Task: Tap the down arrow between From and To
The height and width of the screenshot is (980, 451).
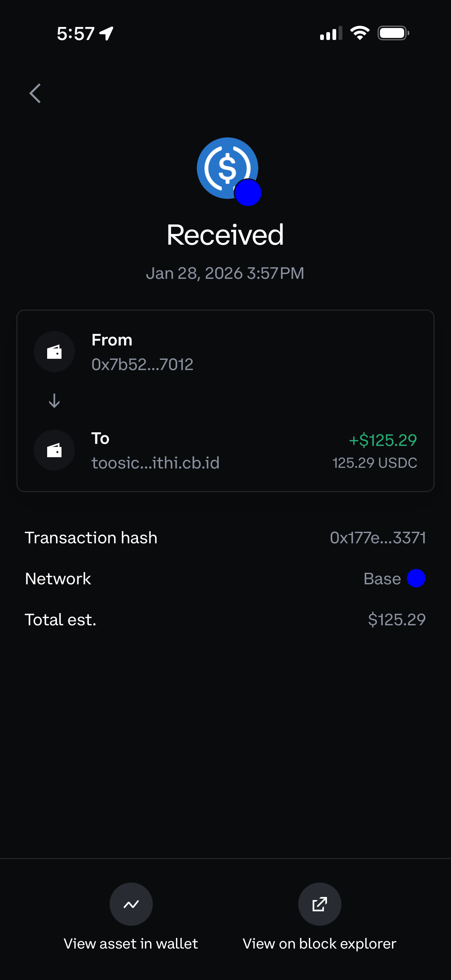Action: 54,400
